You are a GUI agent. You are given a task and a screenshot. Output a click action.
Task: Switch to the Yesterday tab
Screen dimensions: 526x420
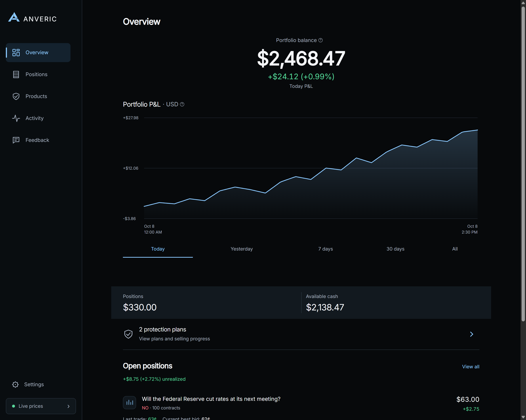click(241, 249)
